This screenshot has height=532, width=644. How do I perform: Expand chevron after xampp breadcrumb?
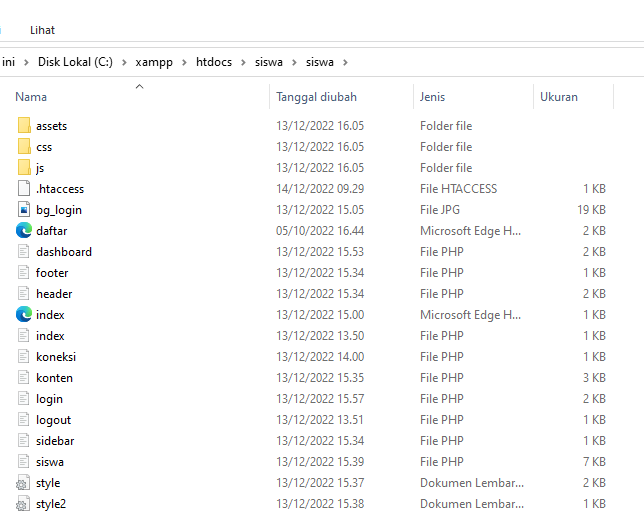[184, 62]
